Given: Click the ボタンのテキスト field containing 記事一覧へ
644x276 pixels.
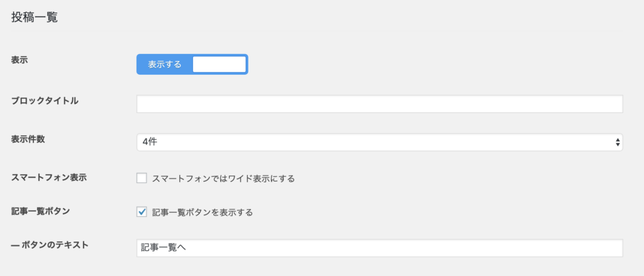Looking at the screenshot, I should pyautogui.click(x=379, y=248).
